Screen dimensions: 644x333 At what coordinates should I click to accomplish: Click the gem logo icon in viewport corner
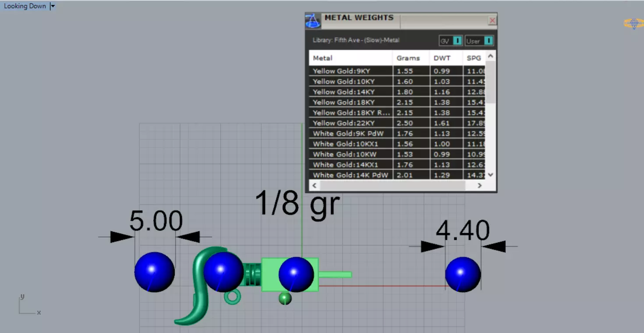633,24
